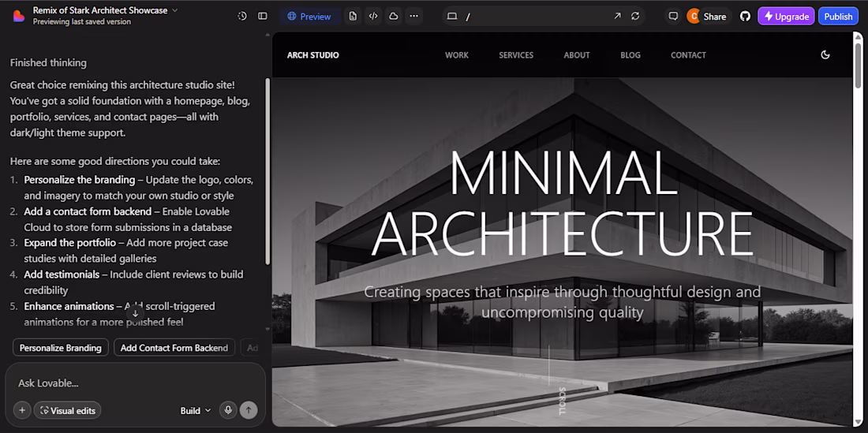Click the preview page scrollbar
This screenshot has height=433, width=868.
858,65
